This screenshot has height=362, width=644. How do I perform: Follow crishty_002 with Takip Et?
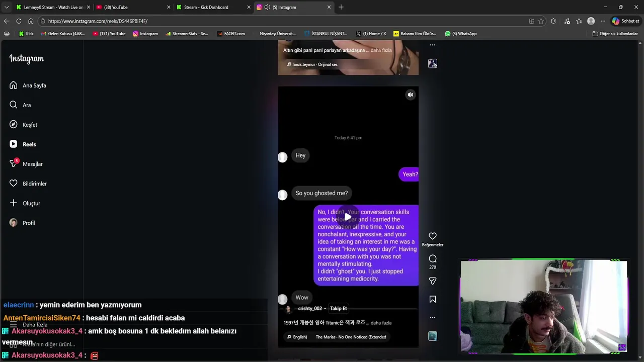338,308
